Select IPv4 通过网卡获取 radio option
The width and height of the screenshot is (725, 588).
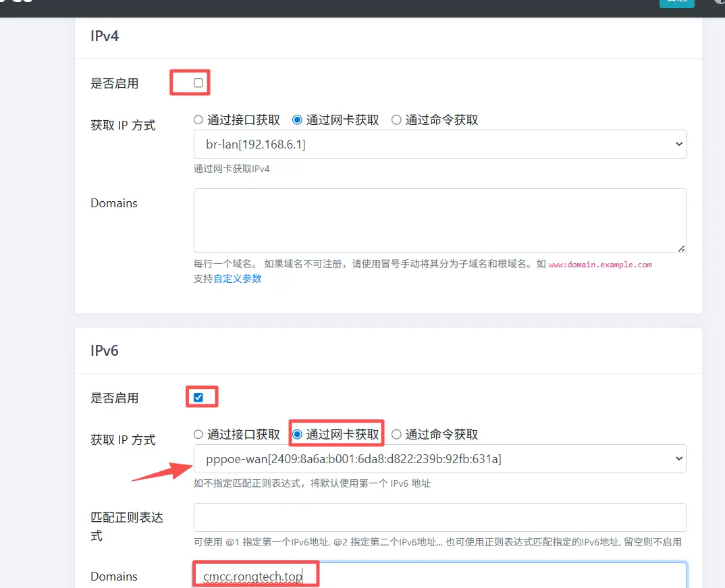pyautogui.click(x=297, y=120)
